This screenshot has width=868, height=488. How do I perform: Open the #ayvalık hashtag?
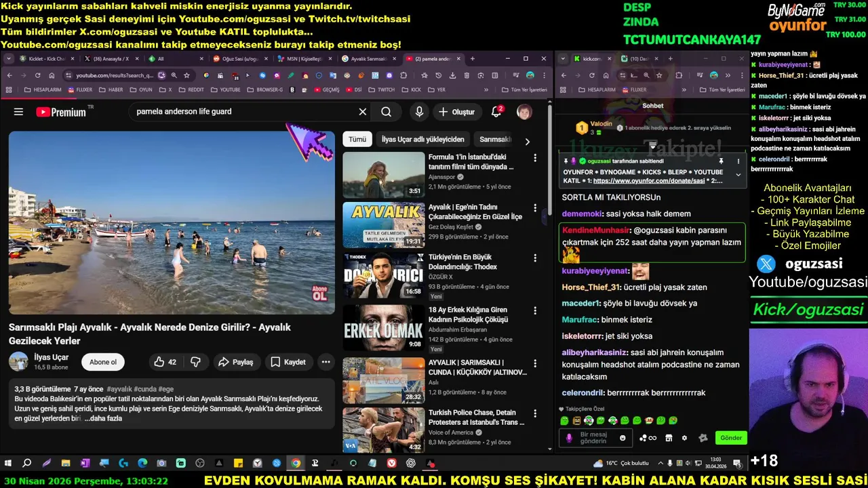click(x=119, y=389)
